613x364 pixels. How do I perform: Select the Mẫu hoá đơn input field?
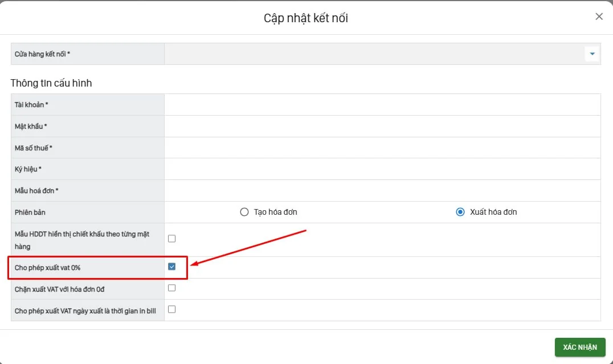click(382, 191)
